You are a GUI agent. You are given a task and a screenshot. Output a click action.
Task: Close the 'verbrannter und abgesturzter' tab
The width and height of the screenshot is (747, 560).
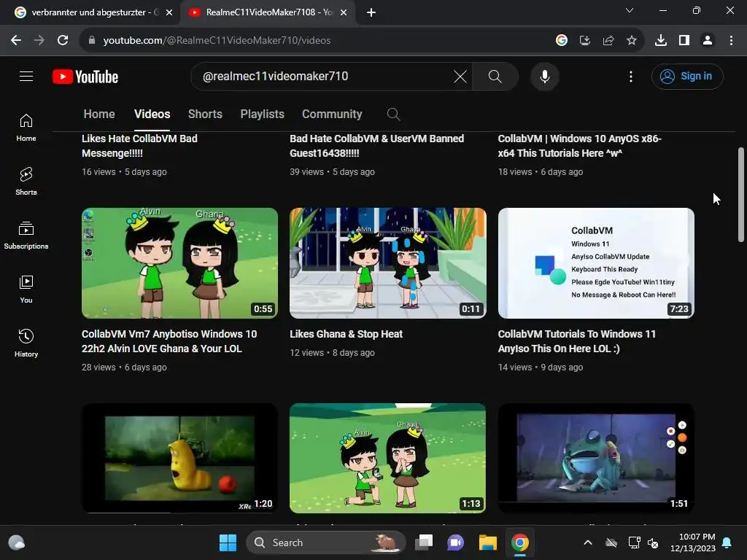coord(169,12)
